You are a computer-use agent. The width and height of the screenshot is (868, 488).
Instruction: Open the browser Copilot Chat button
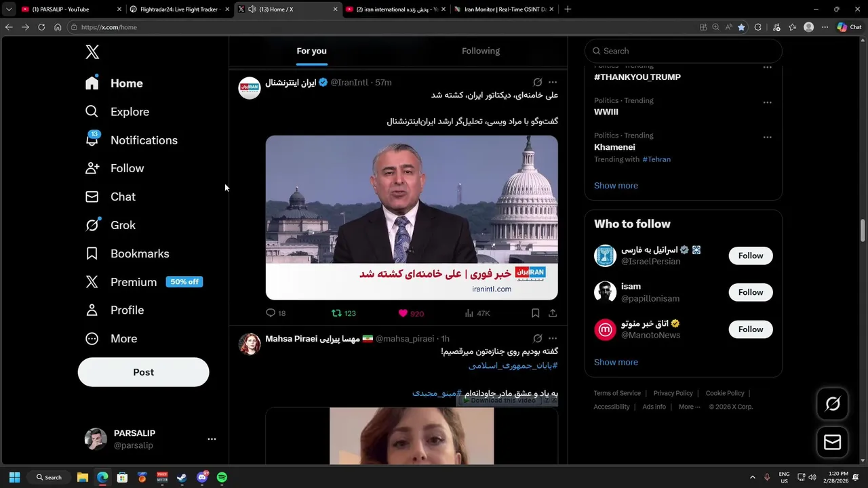(849, 27)
